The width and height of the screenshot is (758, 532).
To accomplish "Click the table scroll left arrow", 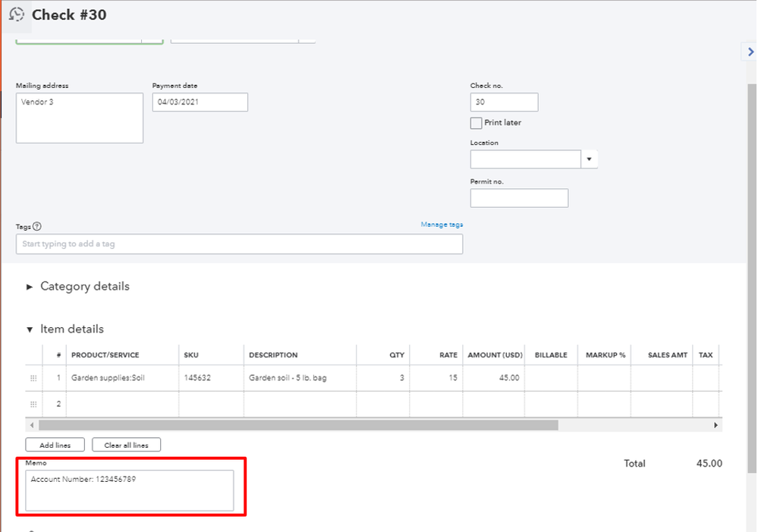I will (31, 426).
